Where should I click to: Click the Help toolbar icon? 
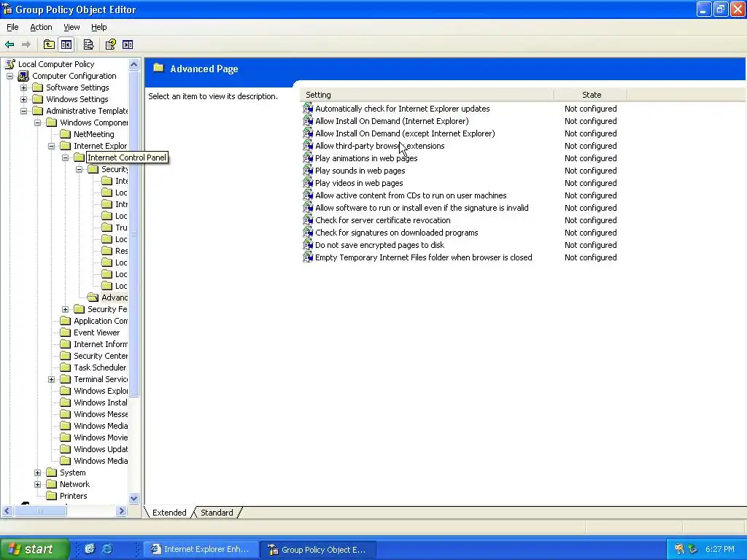point(111,44)
